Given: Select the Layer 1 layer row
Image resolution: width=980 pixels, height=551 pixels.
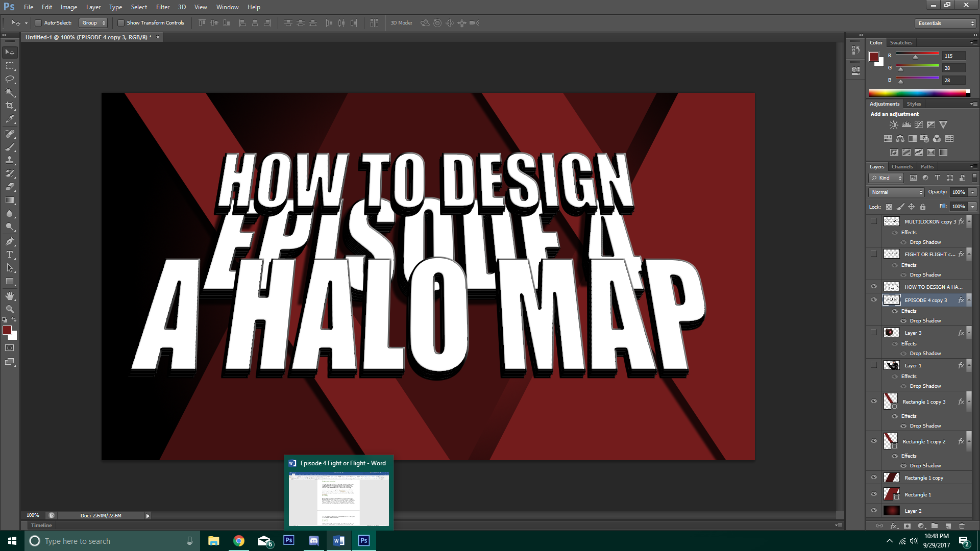Looking at the screenshot, I should 919,366.
